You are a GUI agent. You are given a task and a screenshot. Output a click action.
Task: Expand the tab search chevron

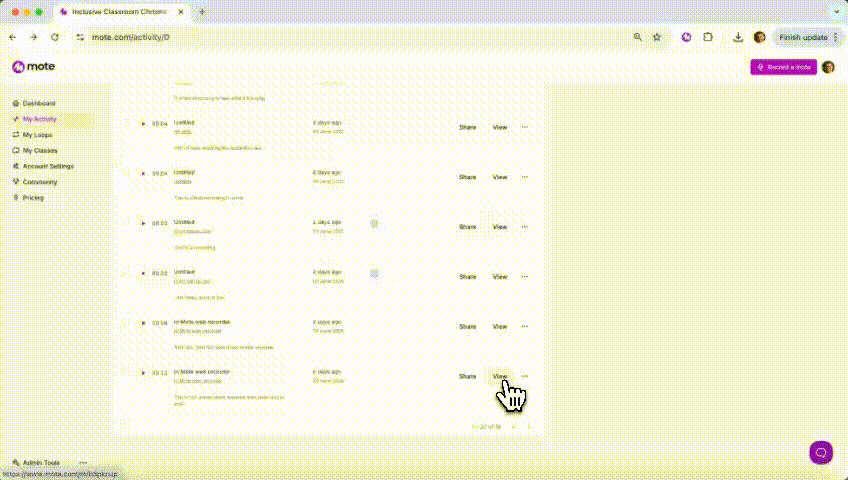coord(836,11)
